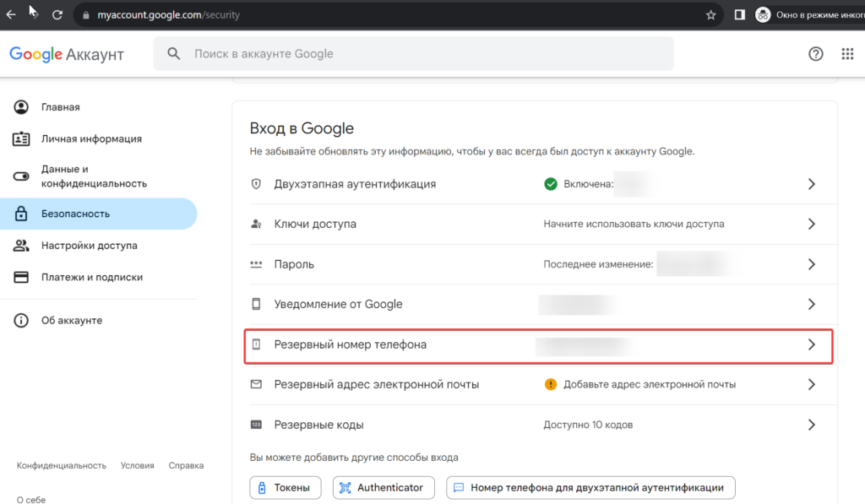Open the О себе footer link
The height and width of the screenshot is (504, 865).
31,500
